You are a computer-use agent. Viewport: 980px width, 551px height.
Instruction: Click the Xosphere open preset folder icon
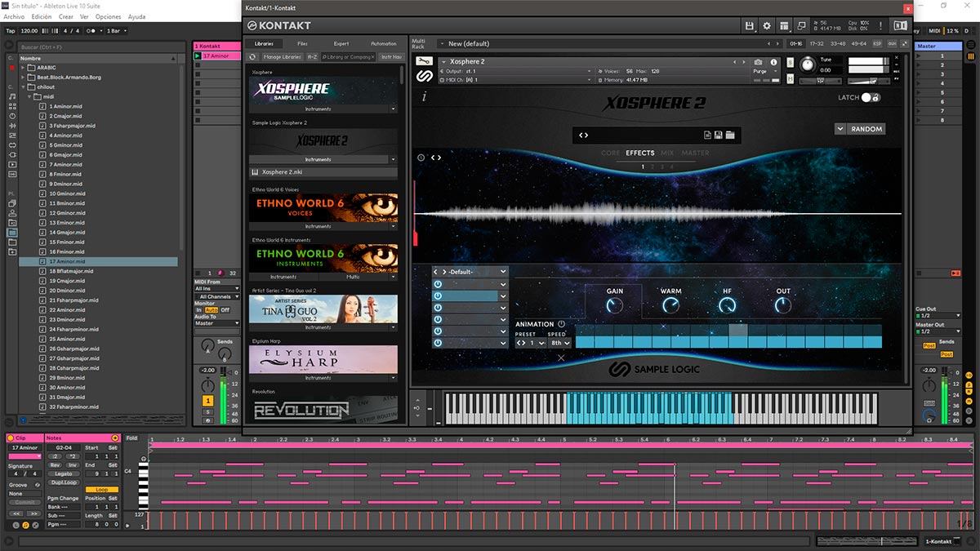click(730, 135)
